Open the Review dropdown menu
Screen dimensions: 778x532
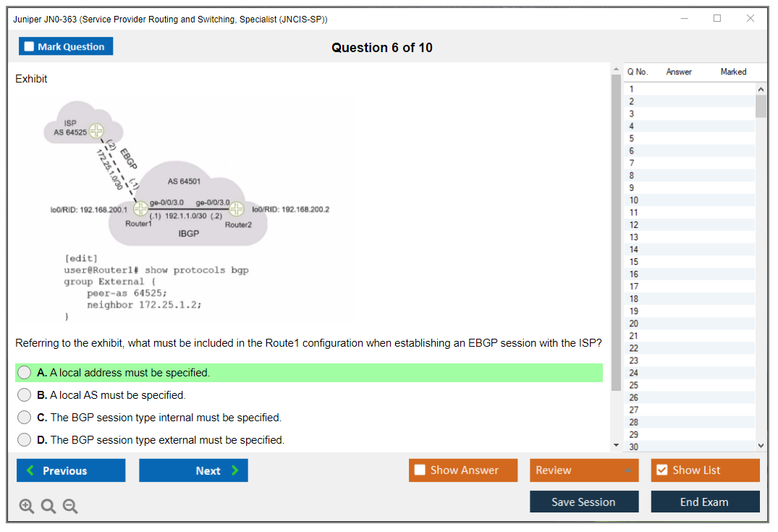(x=584, y=470)
